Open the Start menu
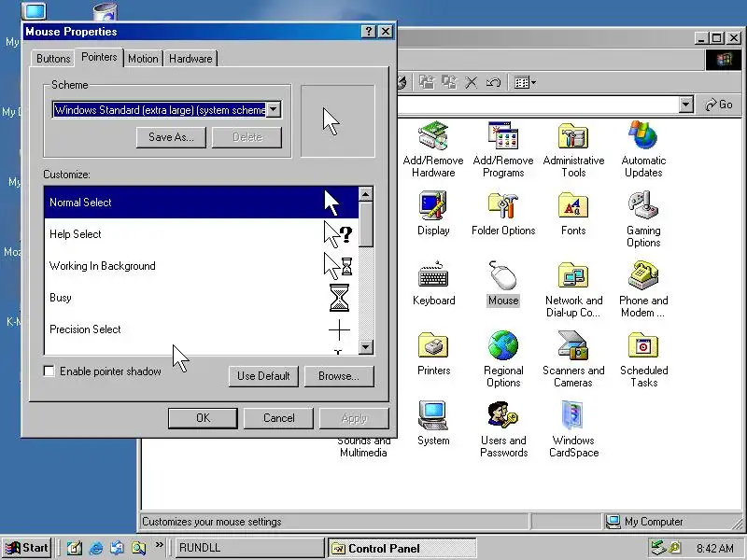 27,548
